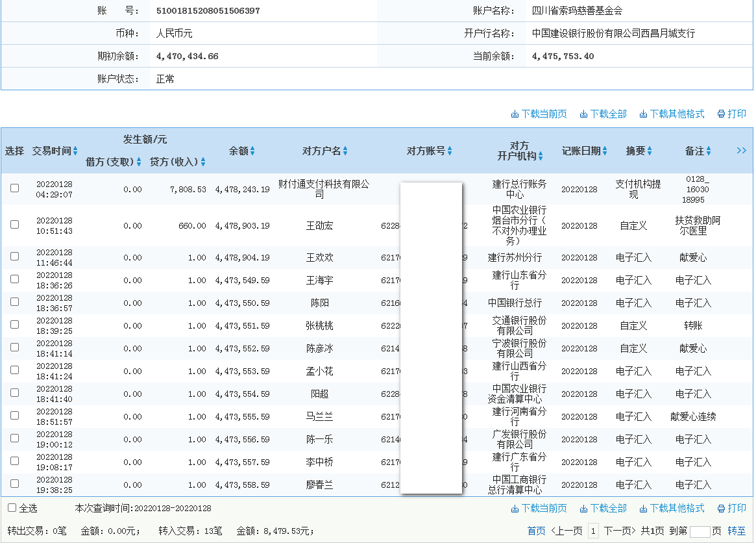Screen dimensions: 756x543
Task: Check the 张桃桃 row checkbox
Action: [x=15, y=324]
